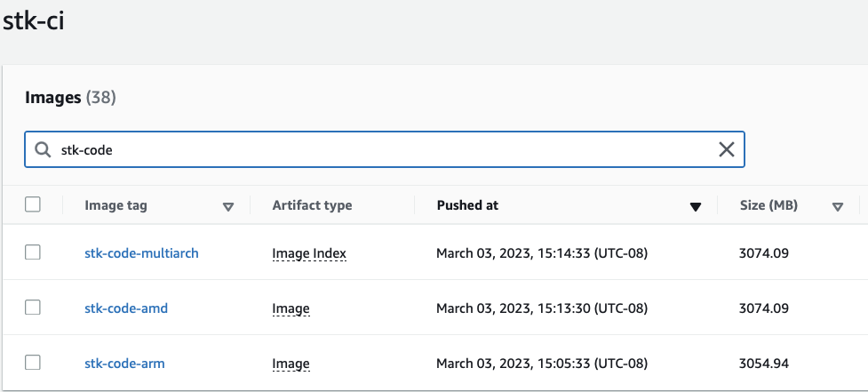Click the Image tag column header

point(115,205)
